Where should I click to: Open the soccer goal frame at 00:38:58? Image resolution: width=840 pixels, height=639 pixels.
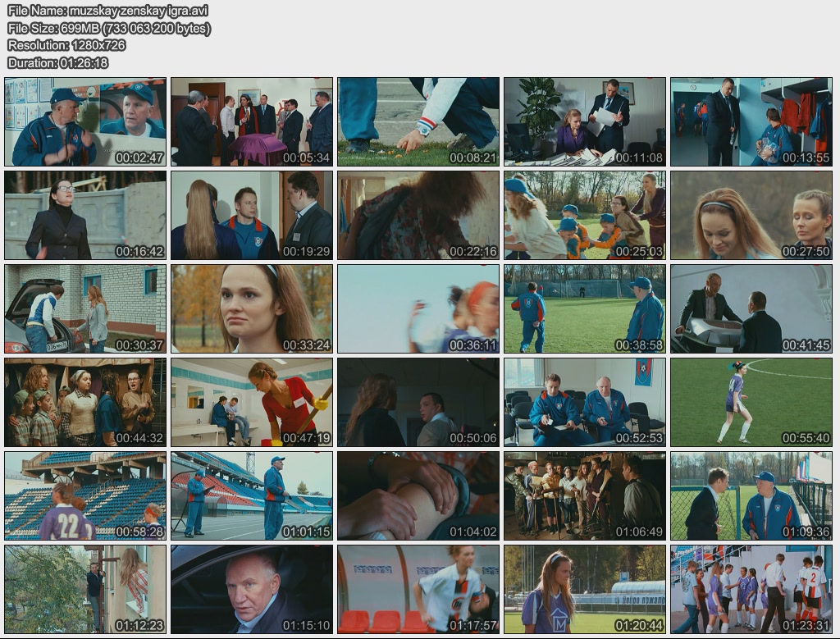[585, 309]
